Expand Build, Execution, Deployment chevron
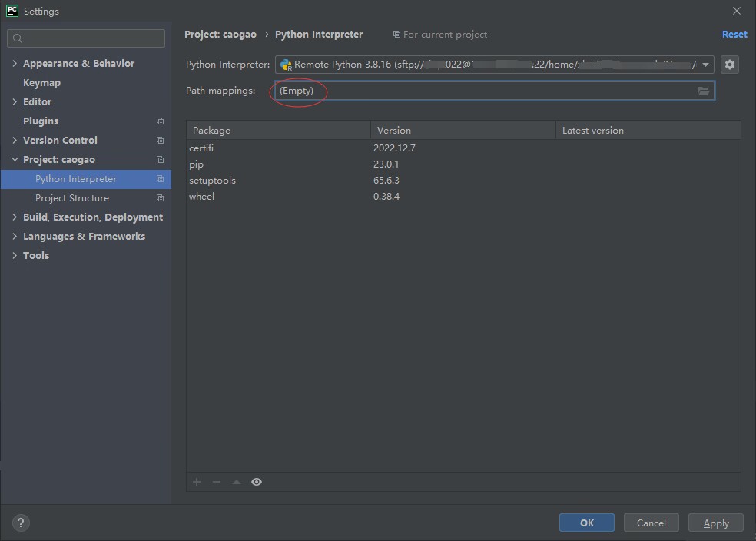This screenshot has width=756, height=541. tap(15, 217)
